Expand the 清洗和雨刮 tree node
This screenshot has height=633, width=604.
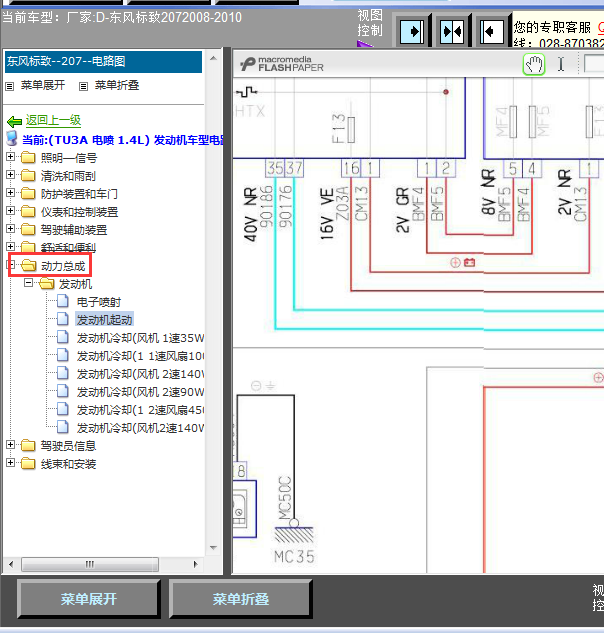pyautogui.click(x=10, y=175)
